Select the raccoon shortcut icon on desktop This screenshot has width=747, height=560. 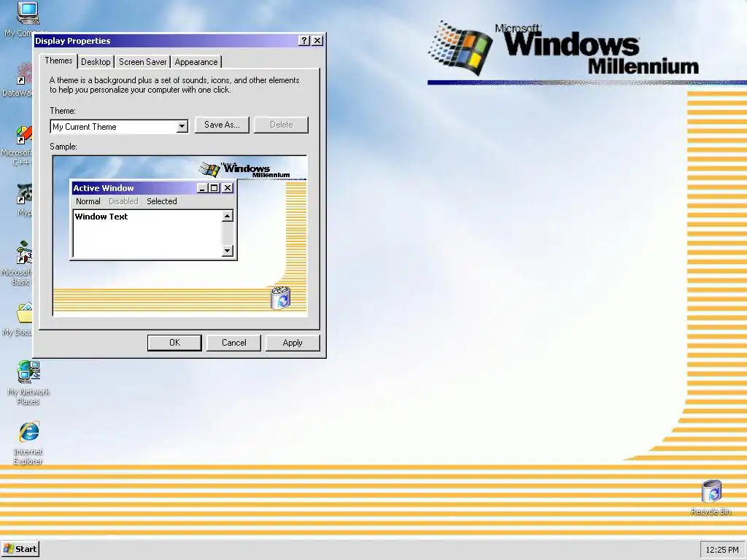(24, 194)
